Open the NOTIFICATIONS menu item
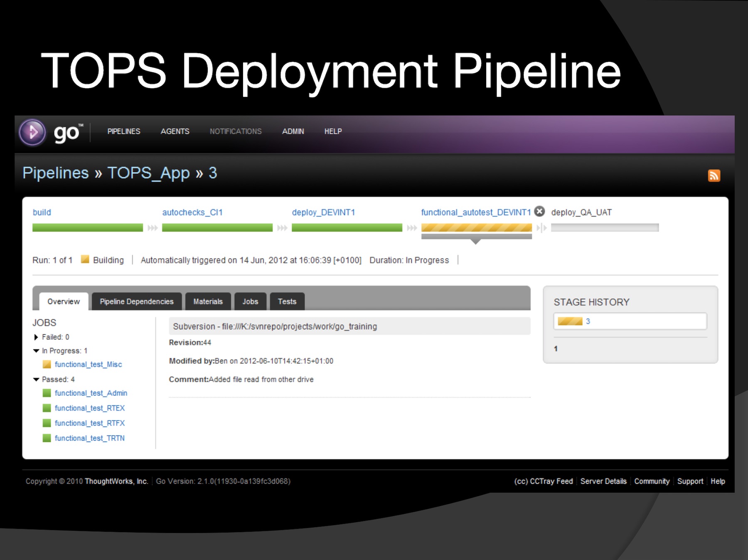 pos(236,131)
